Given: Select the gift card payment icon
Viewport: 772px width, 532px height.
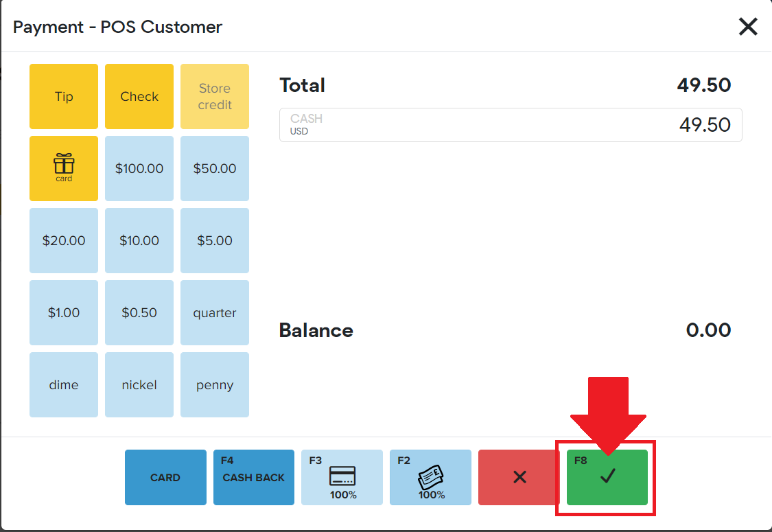Looking at the screenshot, I should tap(64, 168).
